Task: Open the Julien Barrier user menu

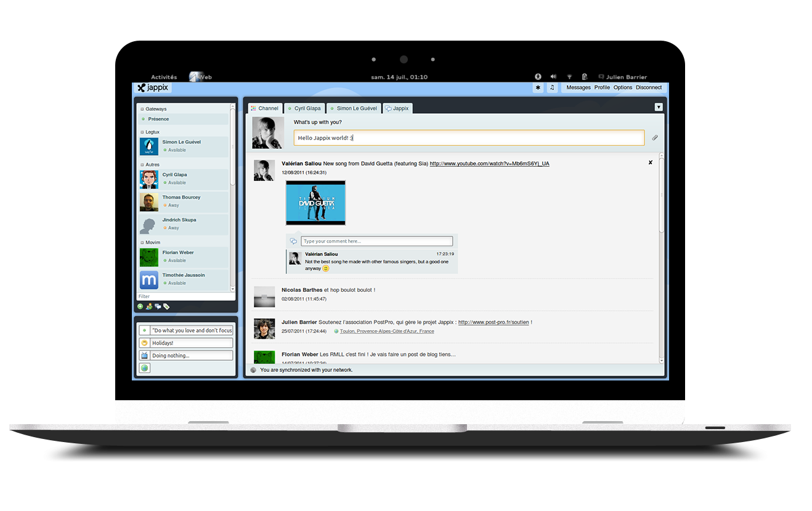Action: point(623,77)
